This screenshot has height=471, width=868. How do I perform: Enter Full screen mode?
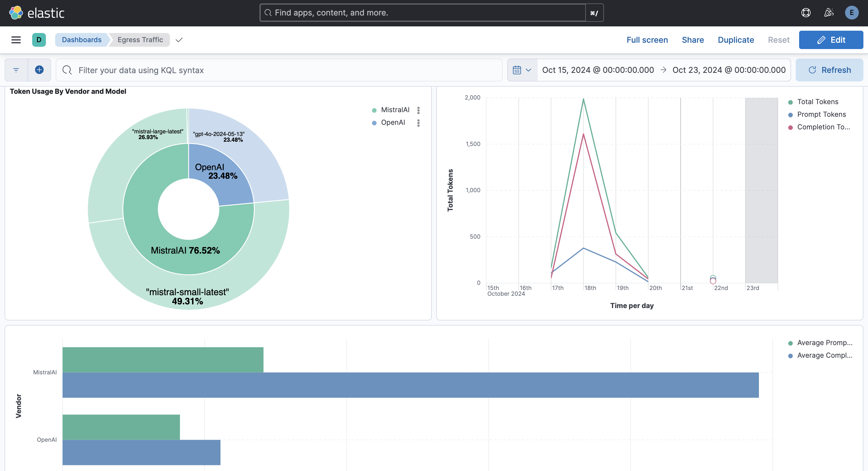point(647,40)
